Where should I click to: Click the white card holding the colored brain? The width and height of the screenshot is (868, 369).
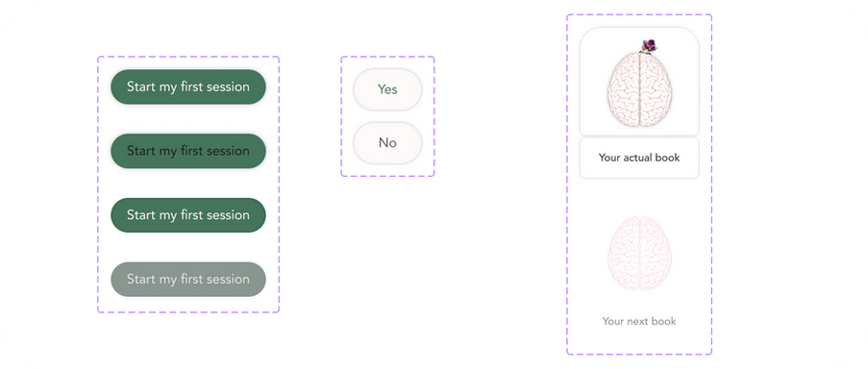pyautogui.click(x=639, y=81)
